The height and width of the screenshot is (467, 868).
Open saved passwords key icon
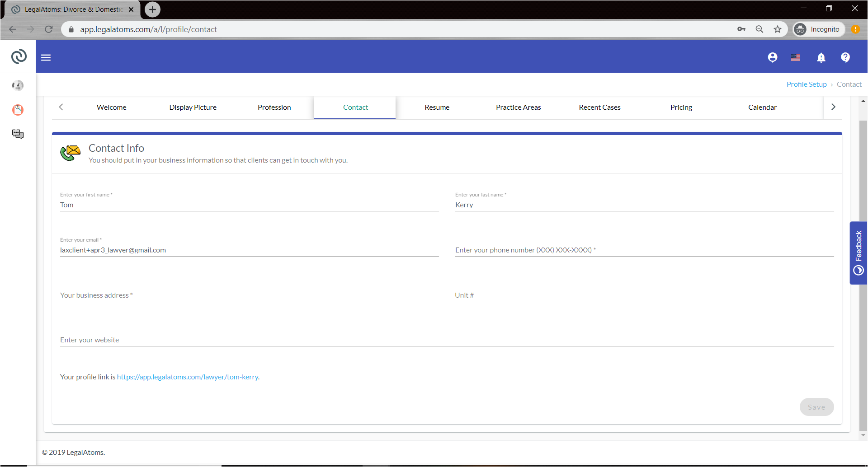tap(741, 29)
